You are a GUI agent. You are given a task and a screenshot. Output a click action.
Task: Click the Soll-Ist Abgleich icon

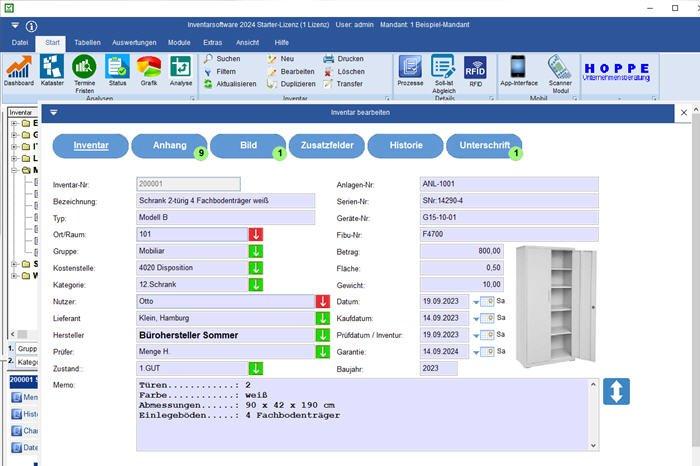(443, 70)
